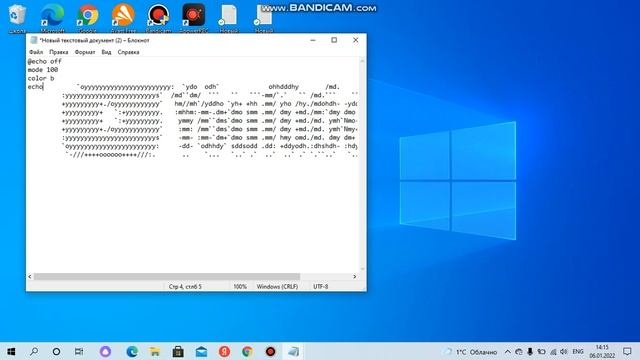Click the 'Стр 4, стлб 5' status entry
The image size is (640, 360).
coord(185,287)
